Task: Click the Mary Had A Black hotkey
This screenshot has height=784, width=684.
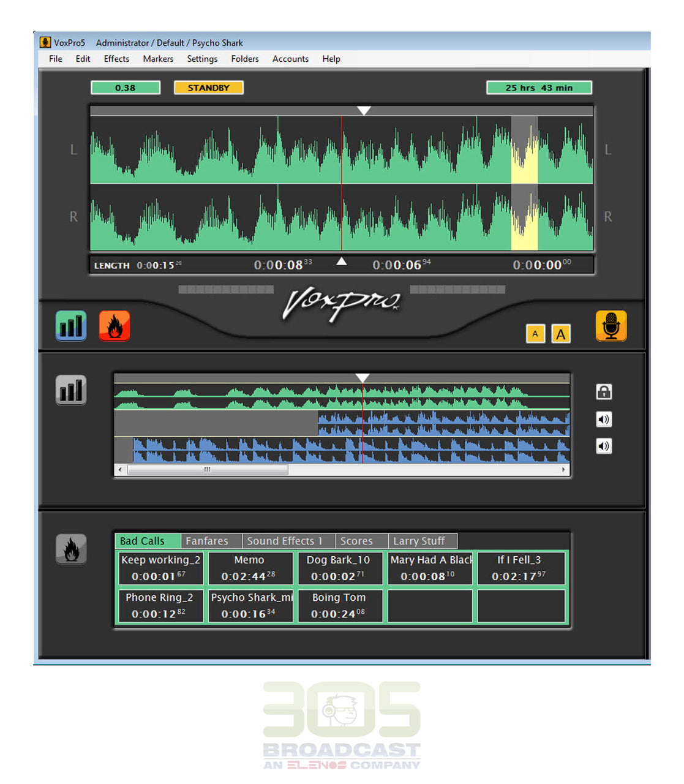Action: [430, 568]
